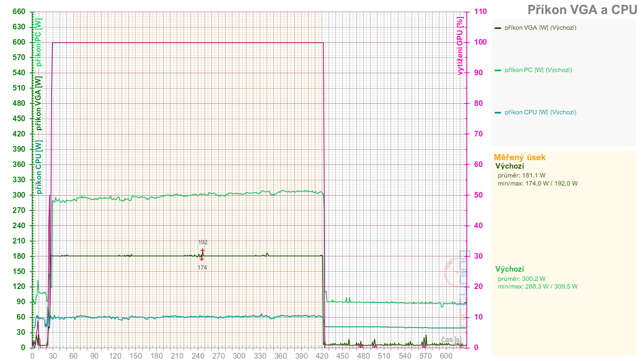This screenshot has width=644, height=361.
Task: Click the teal CPU legend color marker
Action: (x=498, y=113)
